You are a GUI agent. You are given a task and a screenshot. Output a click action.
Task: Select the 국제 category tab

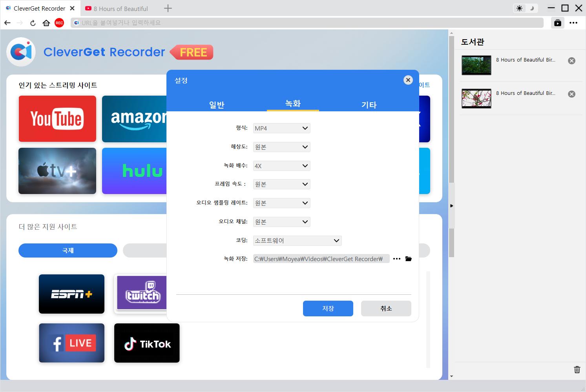68,250
